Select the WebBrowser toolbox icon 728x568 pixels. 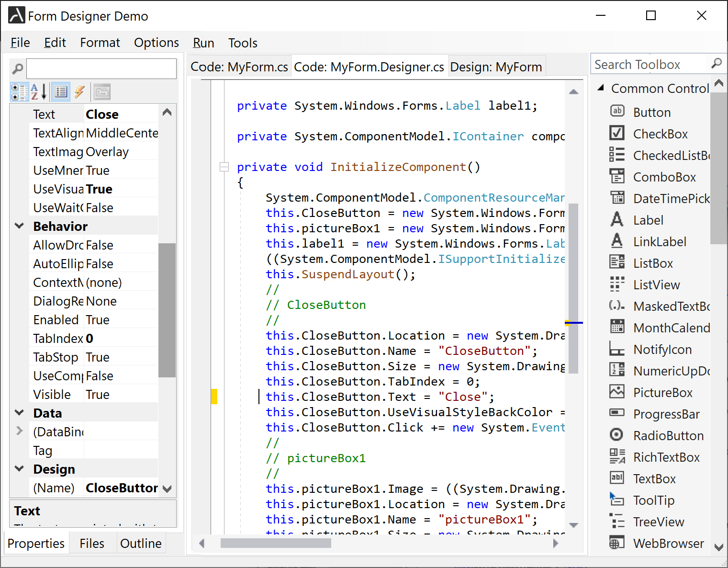pos(616,543)
